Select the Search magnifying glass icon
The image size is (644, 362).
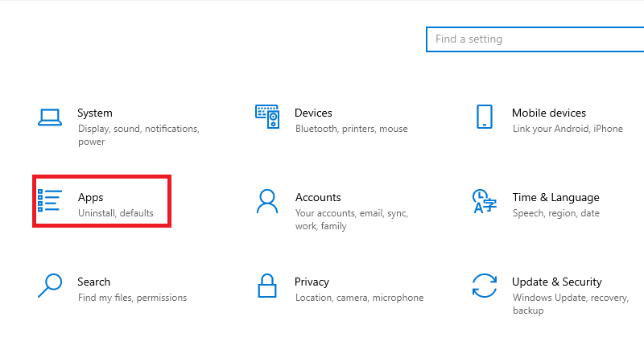pyautogui.click(x=50, y=286)
